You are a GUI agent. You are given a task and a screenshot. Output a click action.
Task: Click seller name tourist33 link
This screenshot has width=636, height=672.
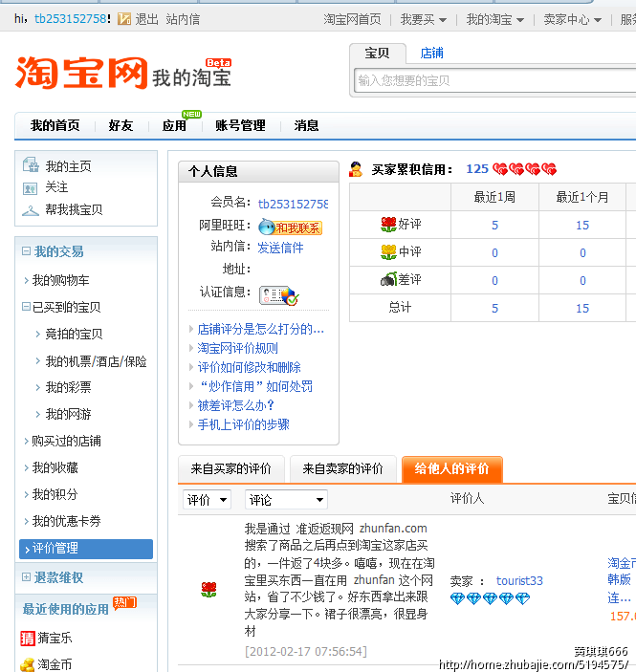(x=519, y=581)
